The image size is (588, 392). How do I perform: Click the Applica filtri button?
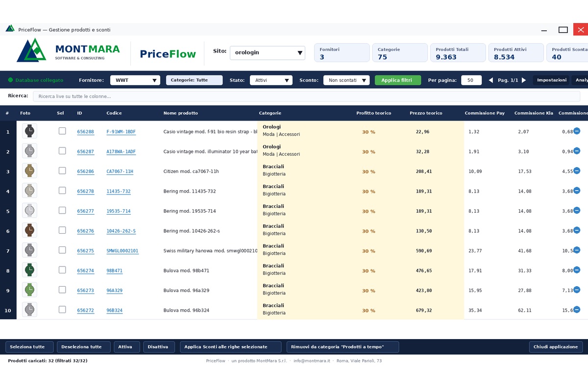(398, 80)
